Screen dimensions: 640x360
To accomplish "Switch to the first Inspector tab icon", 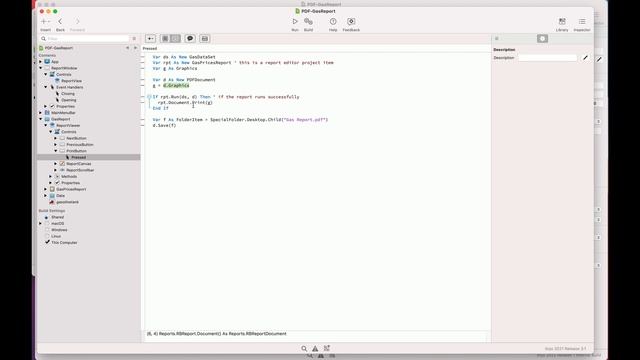I will tap(497, 38).
